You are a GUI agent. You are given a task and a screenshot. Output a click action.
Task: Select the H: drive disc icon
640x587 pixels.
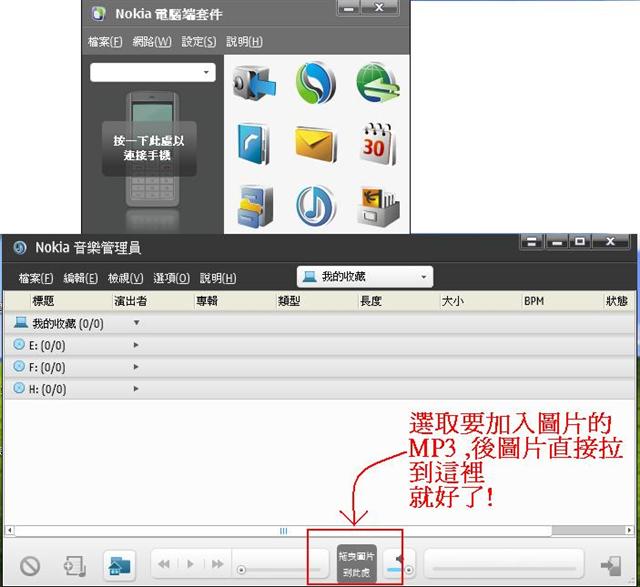(19, 388)
